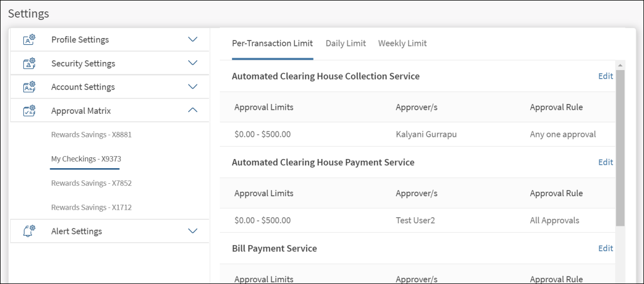Edit Automated Clearing House Payment Service
Screen dimensions: 644x284
point(605,162)
